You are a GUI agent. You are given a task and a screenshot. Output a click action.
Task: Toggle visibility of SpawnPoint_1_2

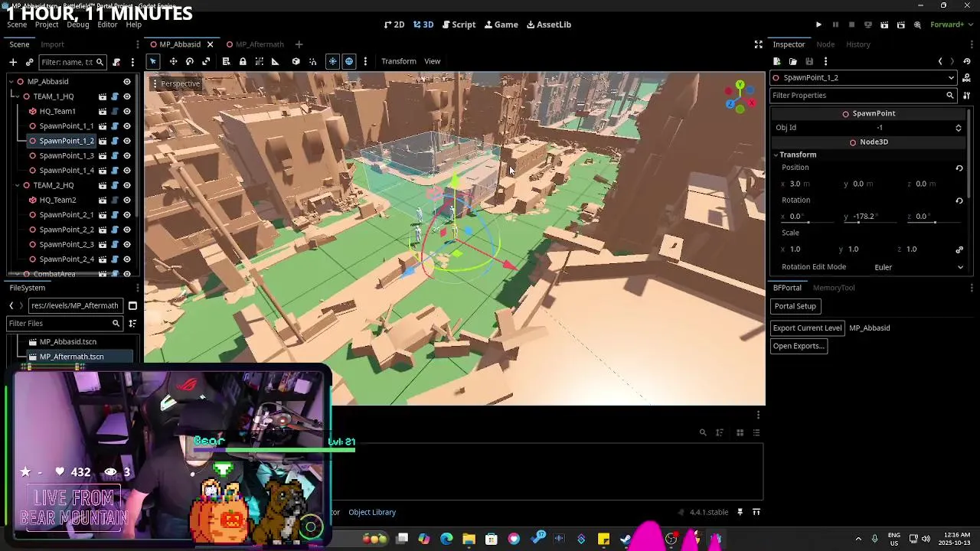pyautogui.click(x=127, y=141)
